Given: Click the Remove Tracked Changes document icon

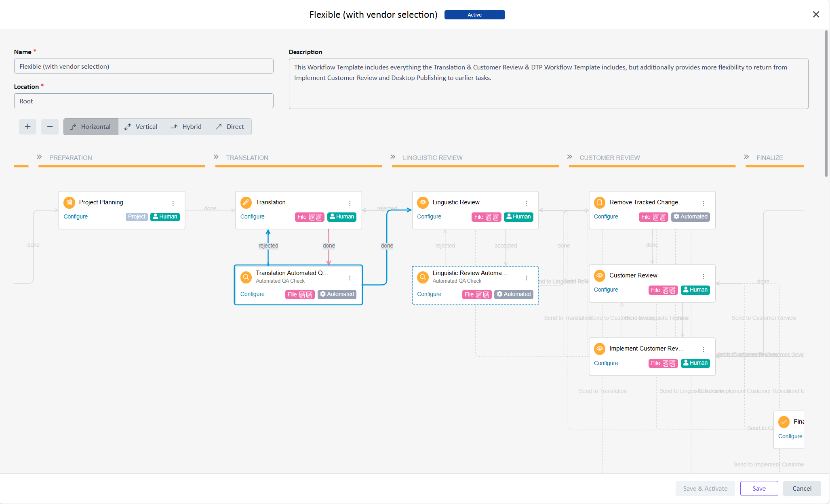Looking at the screenshot, I should coord(600,202).
